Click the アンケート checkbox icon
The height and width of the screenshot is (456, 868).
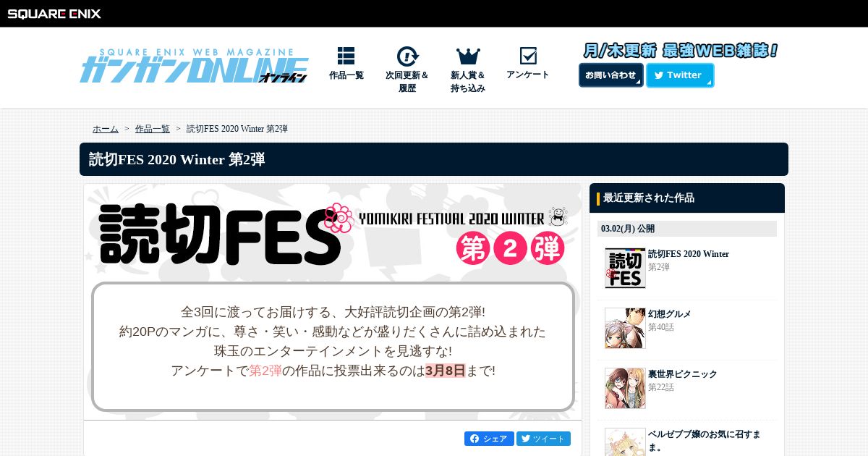[x=528, y=56]
